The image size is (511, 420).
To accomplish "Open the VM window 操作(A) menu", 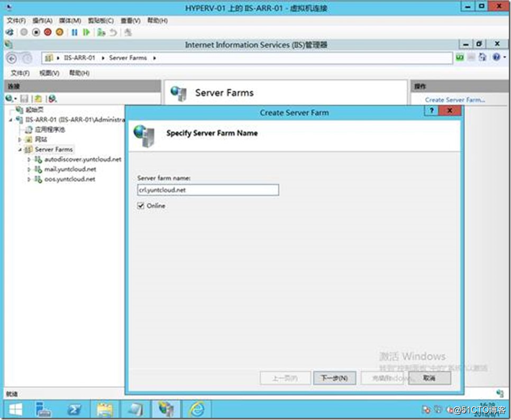I will [x=42, y=21].
